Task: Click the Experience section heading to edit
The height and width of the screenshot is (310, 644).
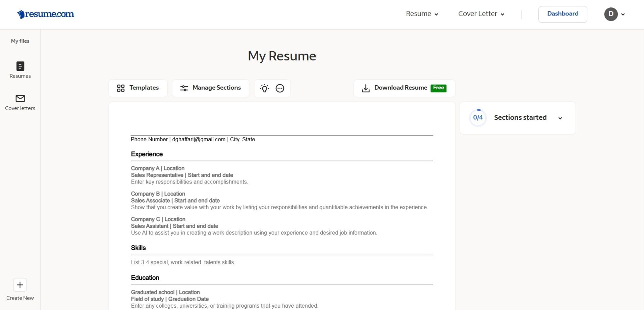Action: (147, 154)
